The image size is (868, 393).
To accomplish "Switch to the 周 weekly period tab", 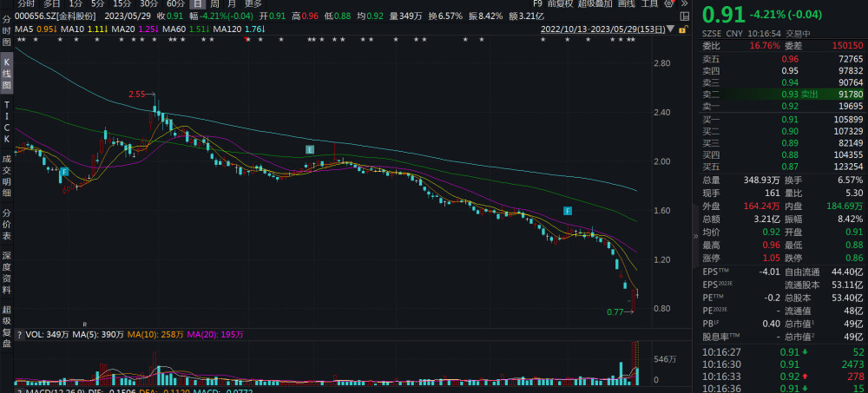I will (214, 3).
